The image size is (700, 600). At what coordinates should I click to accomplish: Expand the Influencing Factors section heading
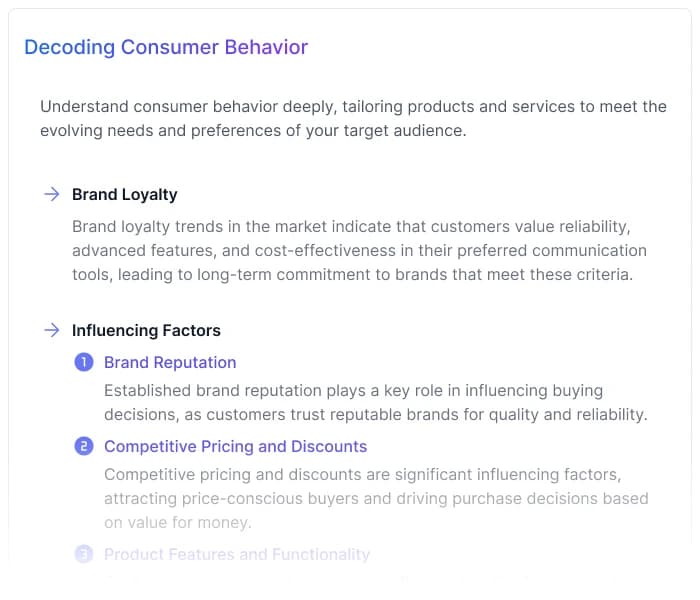[146, 330]
